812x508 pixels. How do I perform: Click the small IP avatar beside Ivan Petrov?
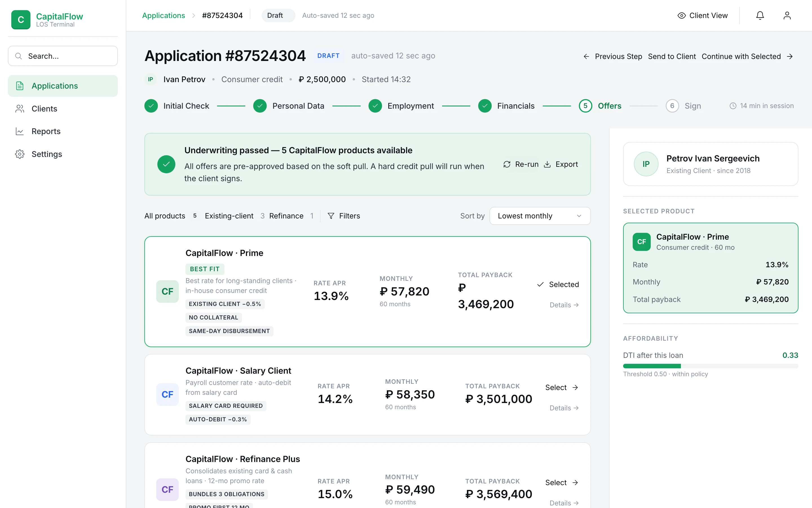[150, 79]
